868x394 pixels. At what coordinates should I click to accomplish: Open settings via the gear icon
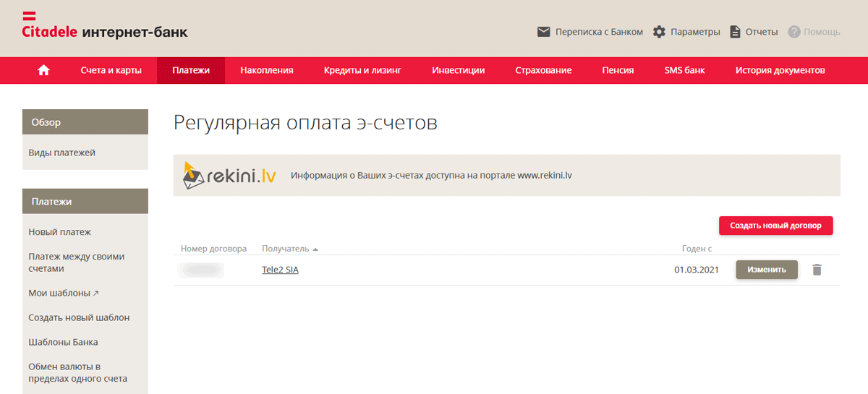pos(659,32)
